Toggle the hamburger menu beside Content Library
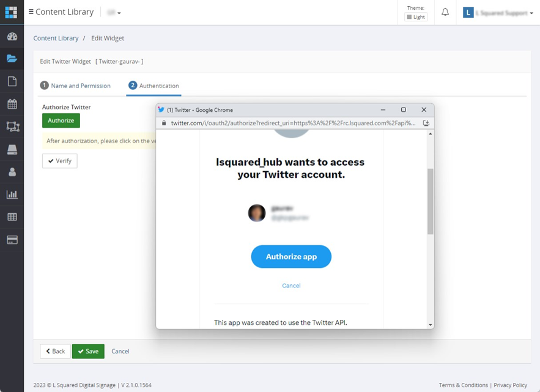 pos(31,12)
